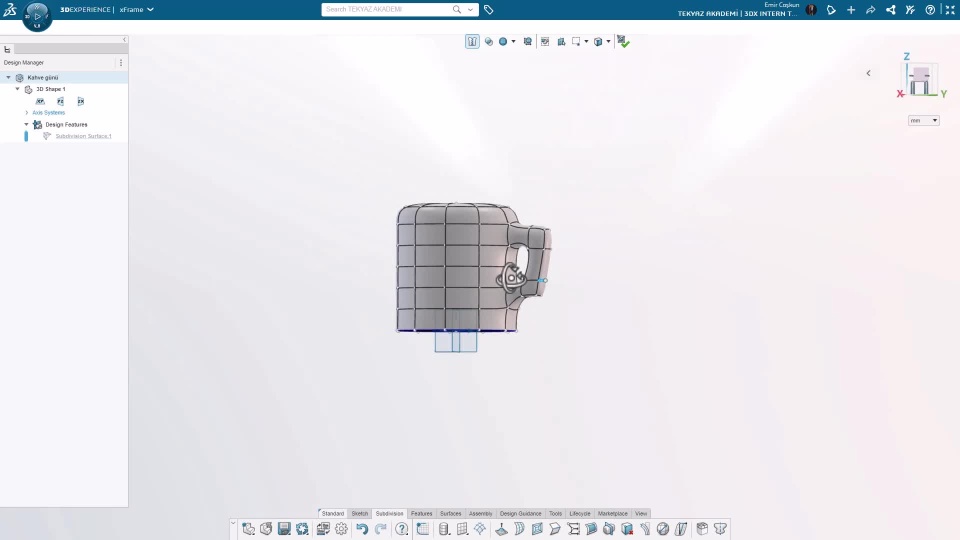Select the 3D Shape 1 item

point(50,89)
